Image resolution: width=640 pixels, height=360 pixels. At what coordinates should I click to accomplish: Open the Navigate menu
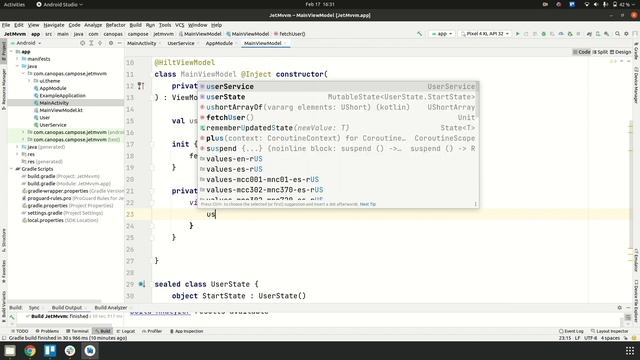point(54,25)
